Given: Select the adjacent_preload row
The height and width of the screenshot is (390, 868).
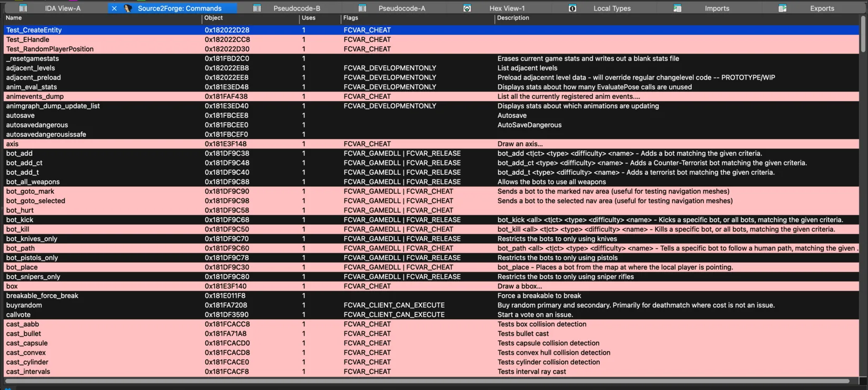Looking at the screenshot, I should [431, 77].
